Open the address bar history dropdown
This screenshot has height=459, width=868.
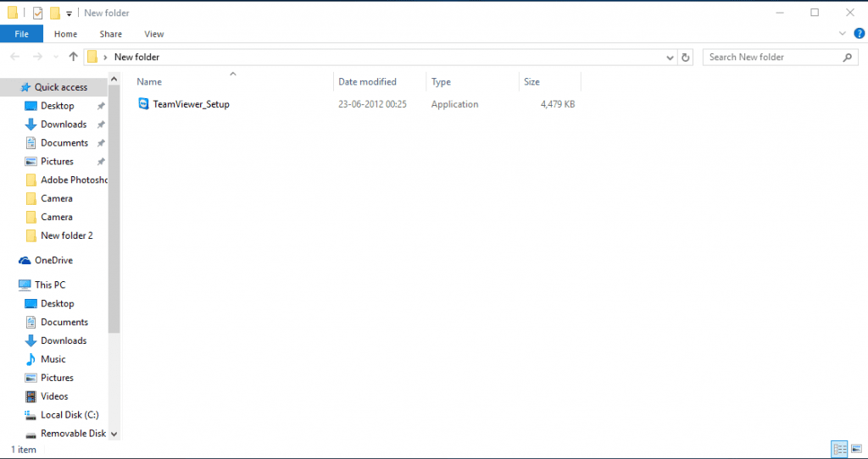point(670,57)
